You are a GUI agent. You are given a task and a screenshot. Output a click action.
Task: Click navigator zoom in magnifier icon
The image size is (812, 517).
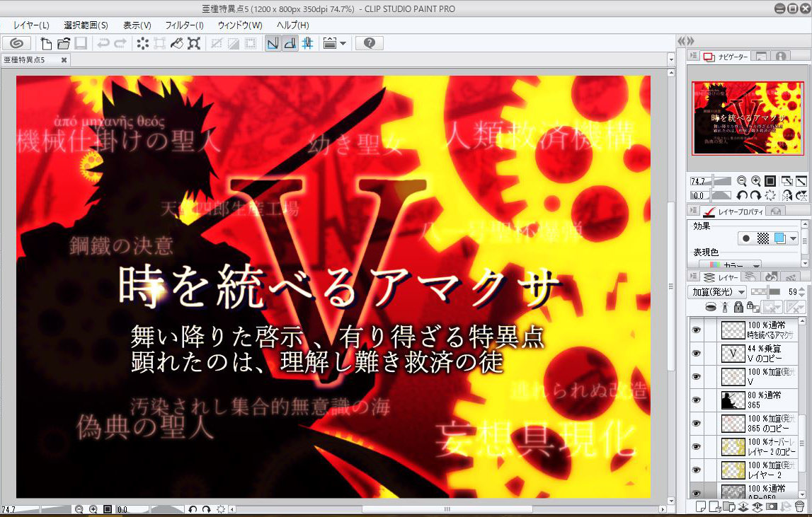pyautogui.click(x=755, y=181)
